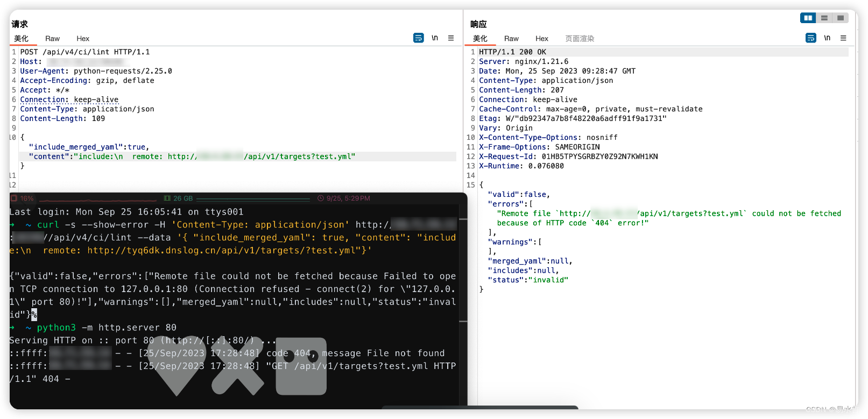Toggle word wrap icon in request panel
Screen dimensions: 868x419
418,38
